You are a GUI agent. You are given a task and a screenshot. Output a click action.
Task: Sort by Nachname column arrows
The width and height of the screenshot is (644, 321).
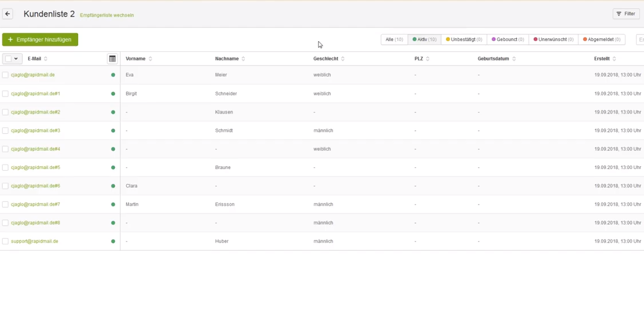[x=243, y=59]
